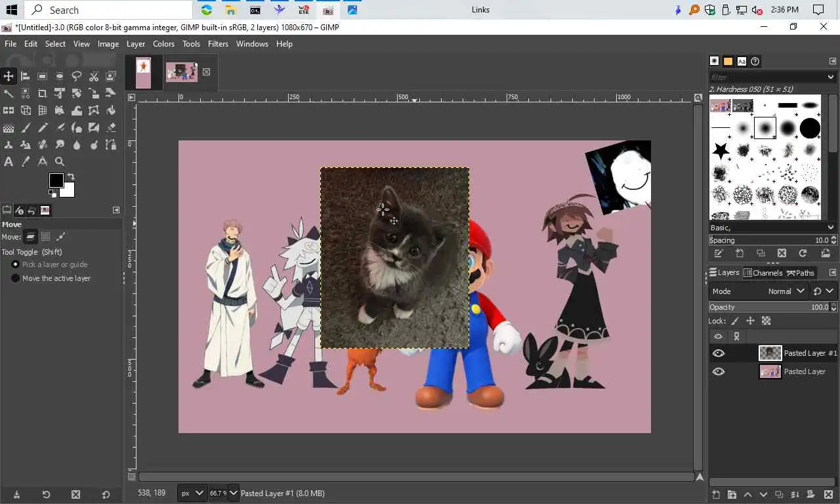This screenshot has width=840, height=504.
Task: Select the 3D Transform cube tool
Action: coord(26,110)
